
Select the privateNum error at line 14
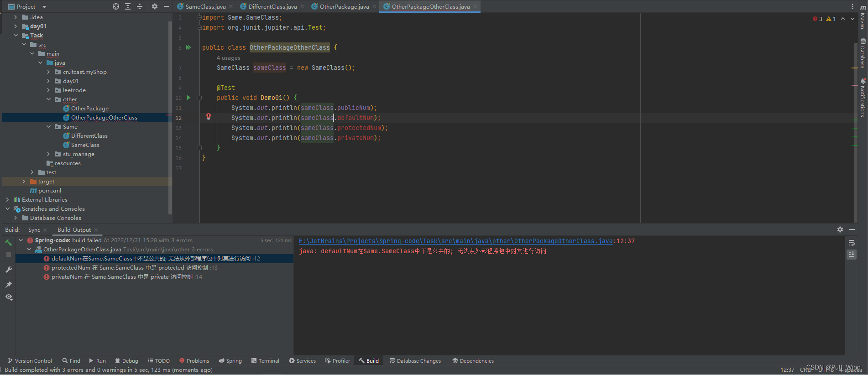123,277
